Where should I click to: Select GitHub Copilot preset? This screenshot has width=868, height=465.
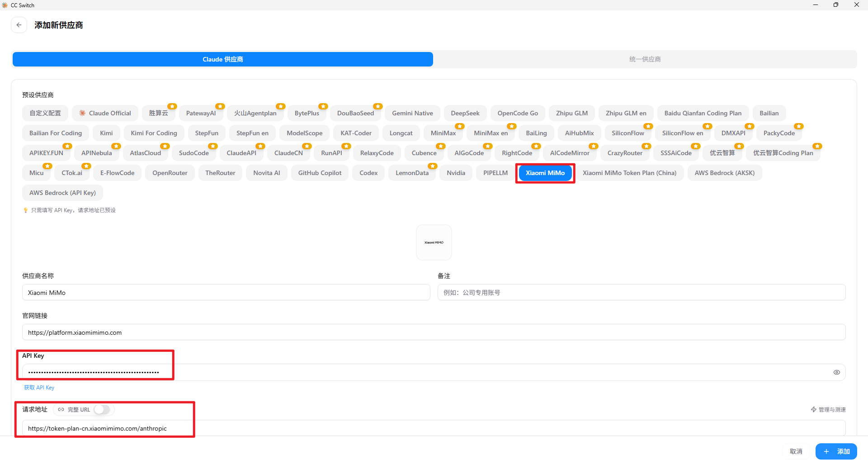coord(320,173)
